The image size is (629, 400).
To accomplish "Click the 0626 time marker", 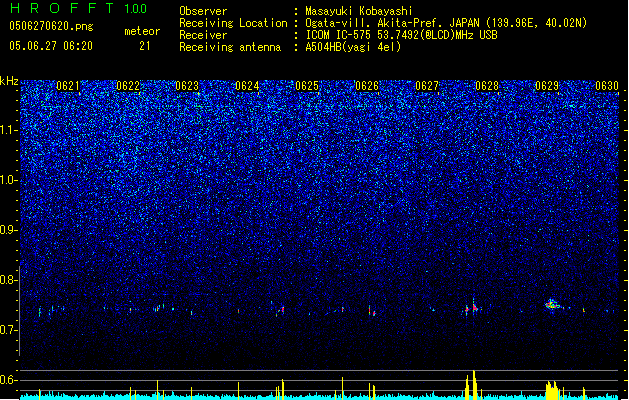I will 367,86.
